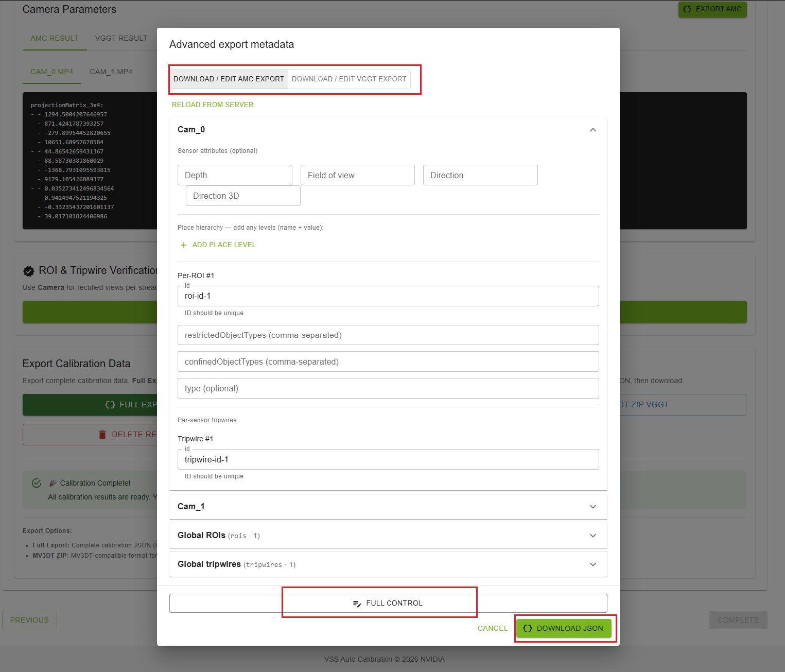This screenshot has height=672, width=785.
Task: Expand the Global ROIs section
Action: click(388, 536)
